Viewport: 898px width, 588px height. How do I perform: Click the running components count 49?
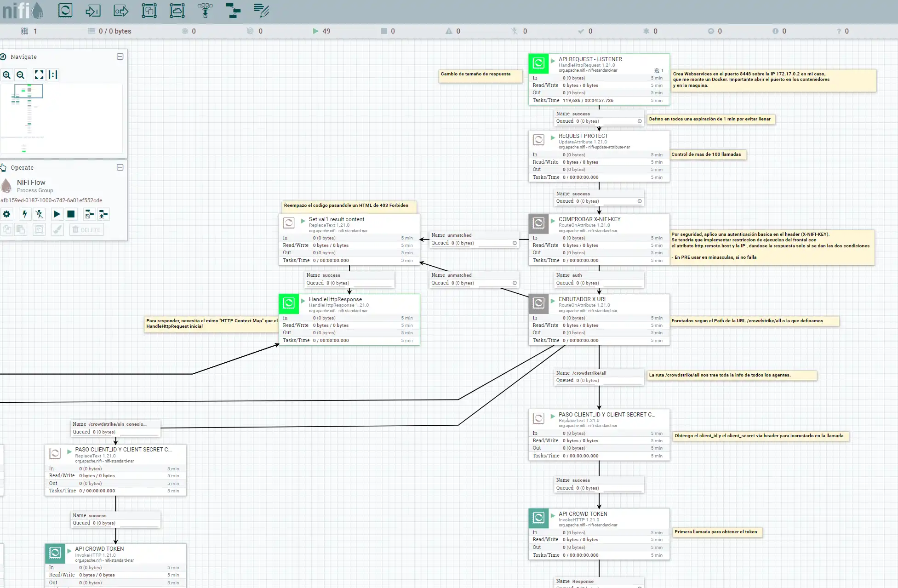pyautogui.click(x=321, y=31)
